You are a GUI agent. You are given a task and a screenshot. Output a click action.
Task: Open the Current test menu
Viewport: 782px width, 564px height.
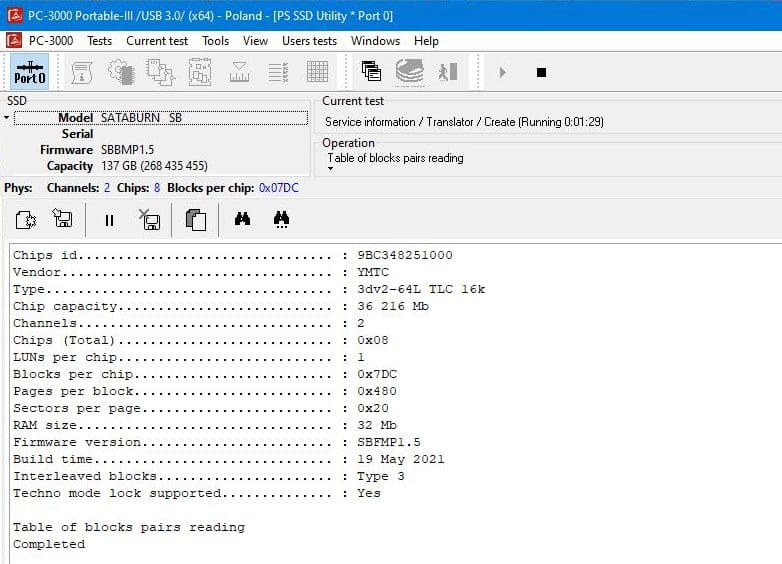coord(157,41)
